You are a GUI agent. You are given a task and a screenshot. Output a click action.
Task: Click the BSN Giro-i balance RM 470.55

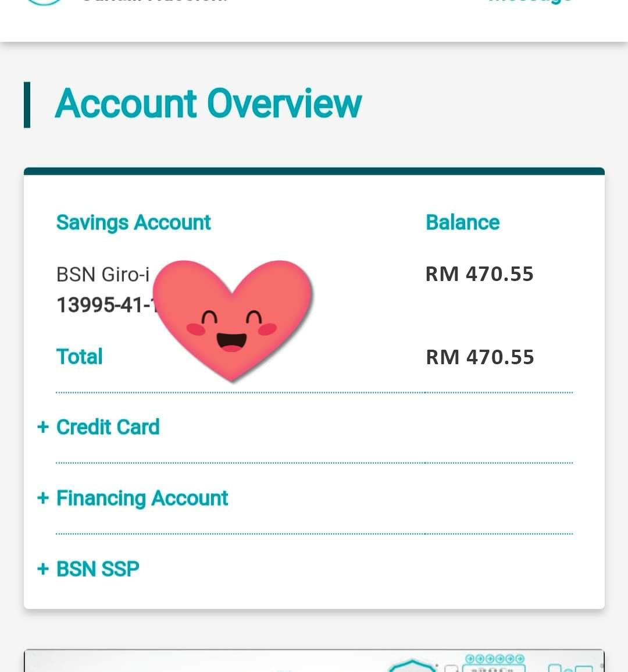point(479,274)
